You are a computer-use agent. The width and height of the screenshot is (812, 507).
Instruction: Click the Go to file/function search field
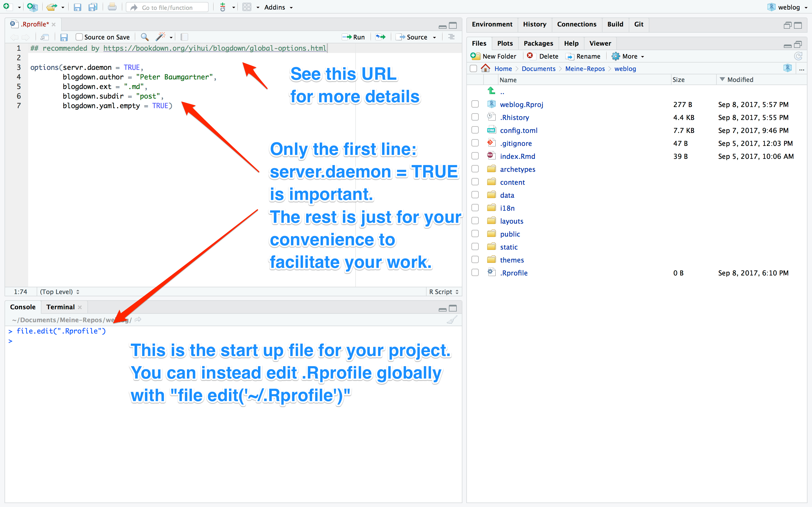pyautogui.click(x=167, y=7)
